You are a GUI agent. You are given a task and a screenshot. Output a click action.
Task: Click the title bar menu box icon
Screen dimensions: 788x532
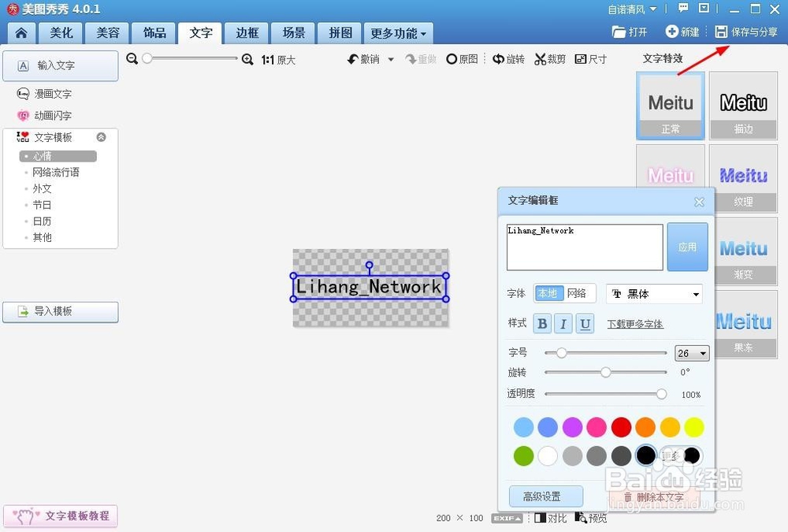point(704,8)
